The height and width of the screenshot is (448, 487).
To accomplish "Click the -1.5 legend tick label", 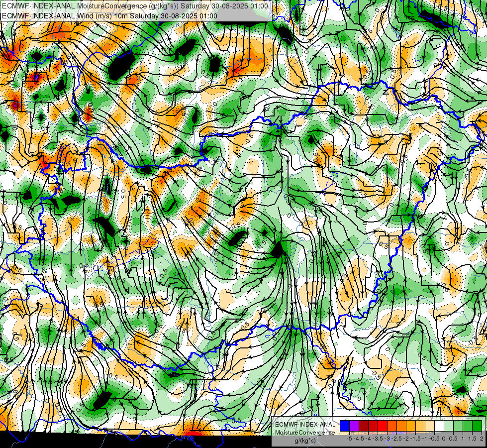I will [415, 439].
